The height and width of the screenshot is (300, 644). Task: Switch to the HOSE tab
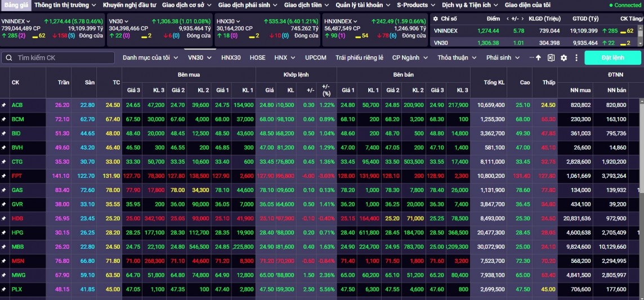[x=257, y=58]
